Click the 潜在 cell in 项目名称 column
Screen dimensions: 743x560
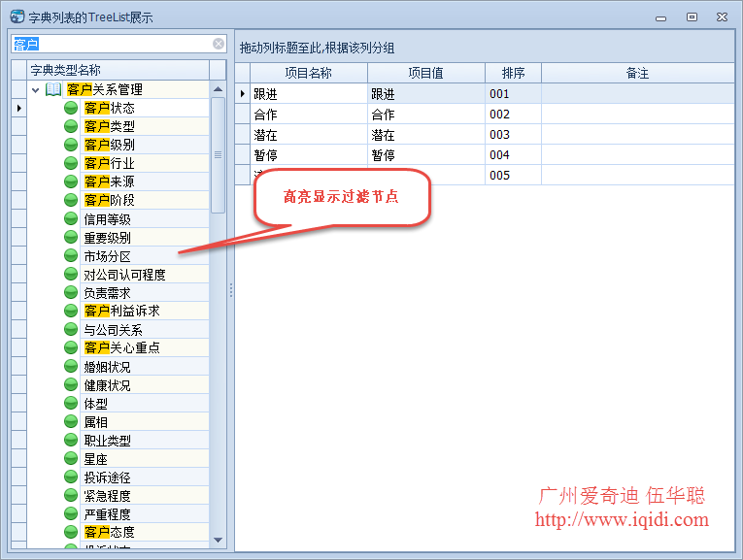[x=309, y=135]
